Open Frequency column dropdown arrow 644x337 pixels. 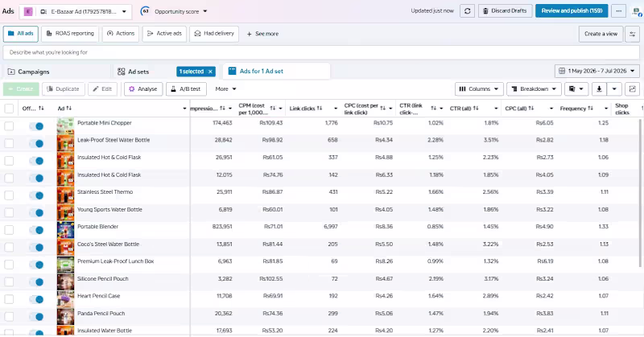[x=606, y=109]
